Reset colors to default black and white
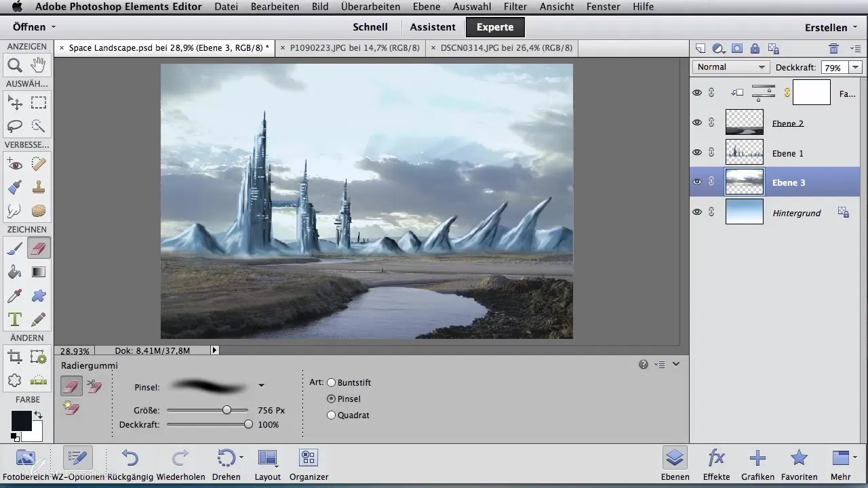The width and height of the screenshot is (868, 488). pos(15,437)
